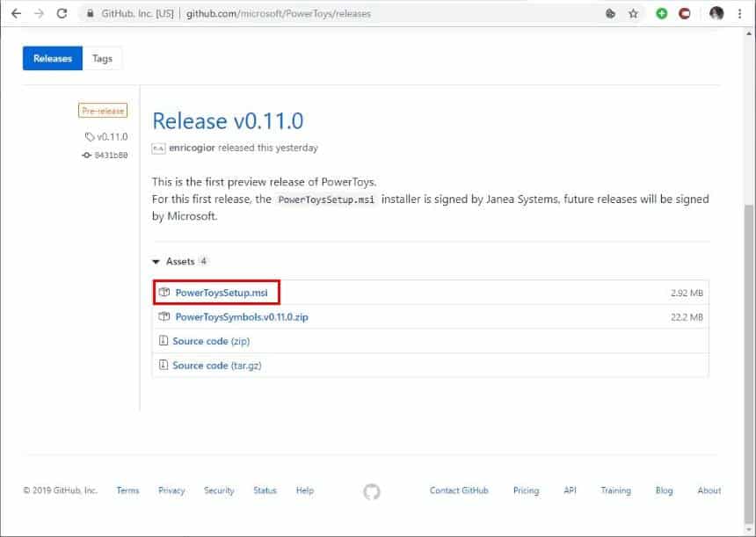The width and height of the screenshot is (756, 537).
Task: Open the Chrome three-dot menu
Action: (x=739, y=13)
